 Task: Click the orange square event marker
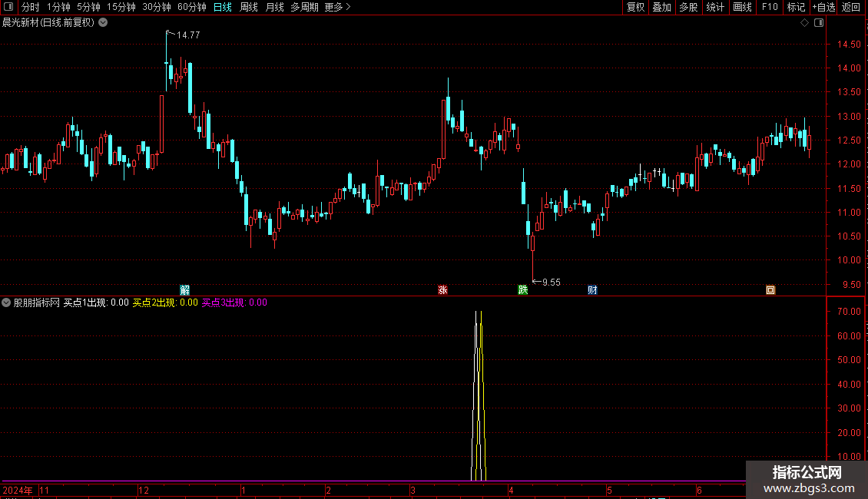[770, 290]
